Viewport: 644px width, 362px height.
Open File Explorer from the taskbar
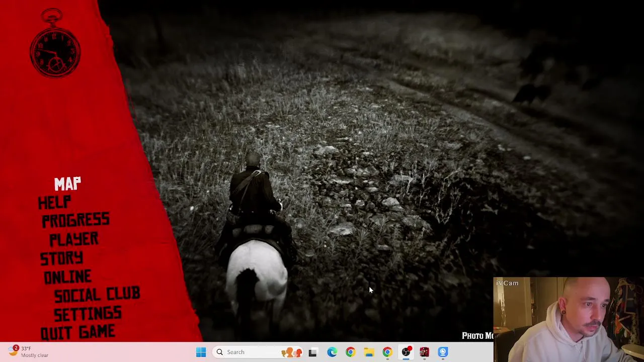[x=369, y=352]
